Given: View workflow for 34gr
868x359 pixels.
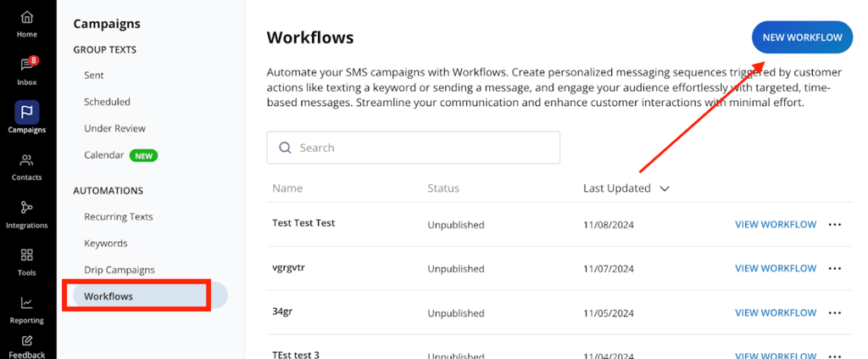Looking at the screenshot, I should point(776,313).
